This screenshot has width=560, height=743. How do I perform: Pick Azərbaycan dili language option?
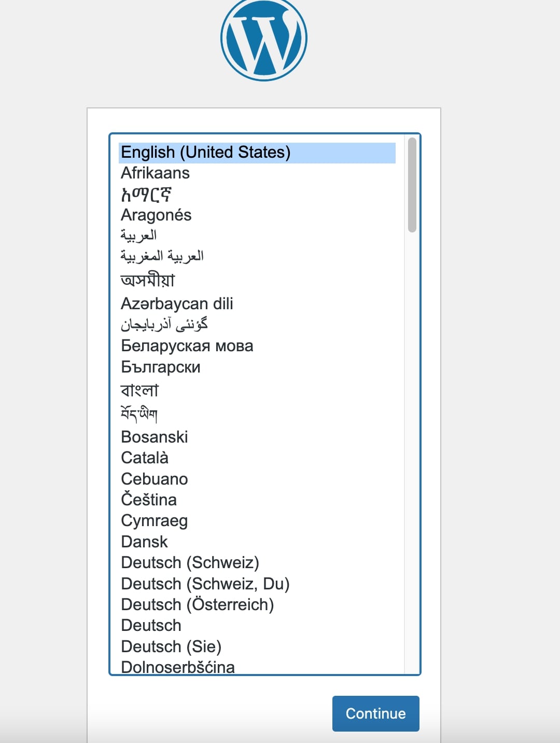click(x=177, y=304)
